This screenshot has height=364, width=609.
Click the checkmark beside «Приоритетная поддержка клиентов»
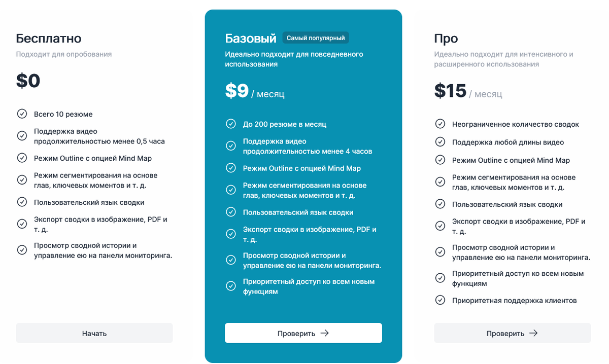(x=439, y=300)
